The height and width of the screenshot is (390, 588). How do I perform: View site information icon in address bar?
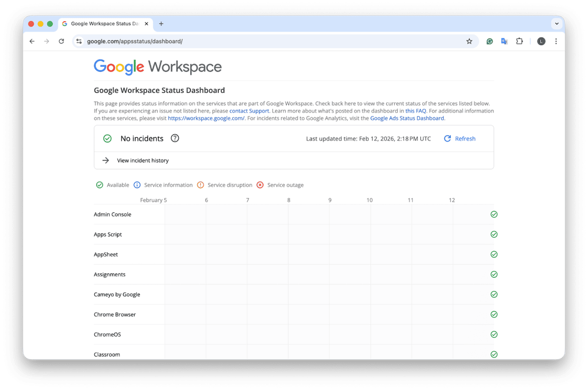click(79, 42)
